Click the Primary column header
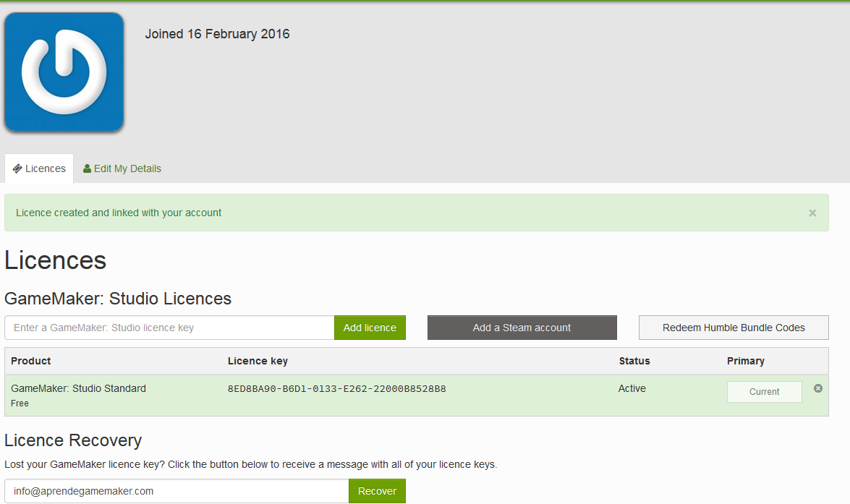 tap(745, 361)
